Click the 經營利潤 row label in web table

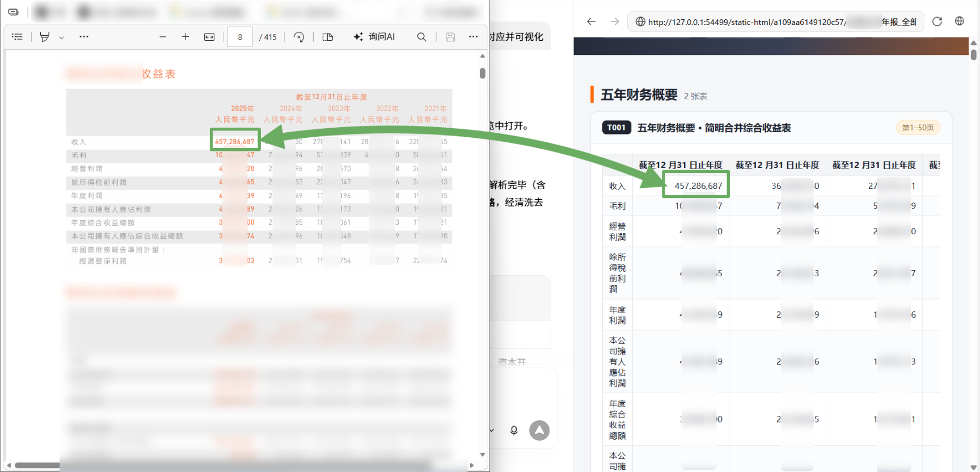pyautogui.click(x=617, y=231)
